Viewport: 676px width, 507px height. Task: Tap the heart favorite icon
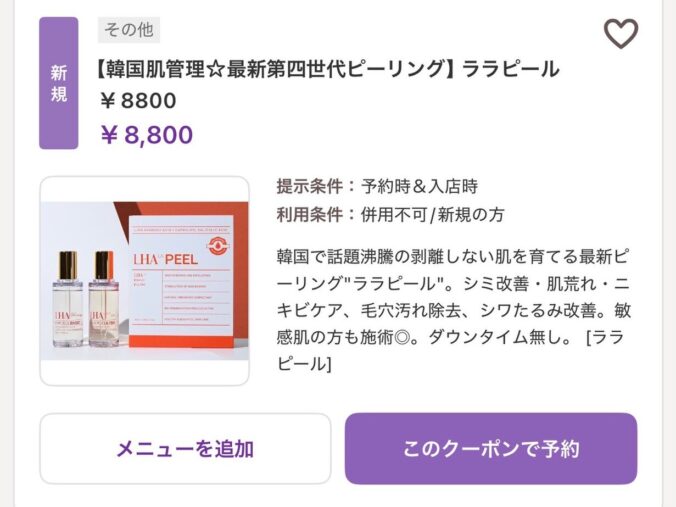(620, 33)
